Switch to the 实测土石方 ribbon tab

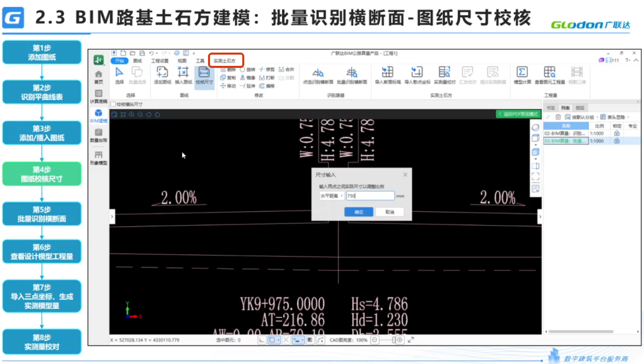click(225, 60)
